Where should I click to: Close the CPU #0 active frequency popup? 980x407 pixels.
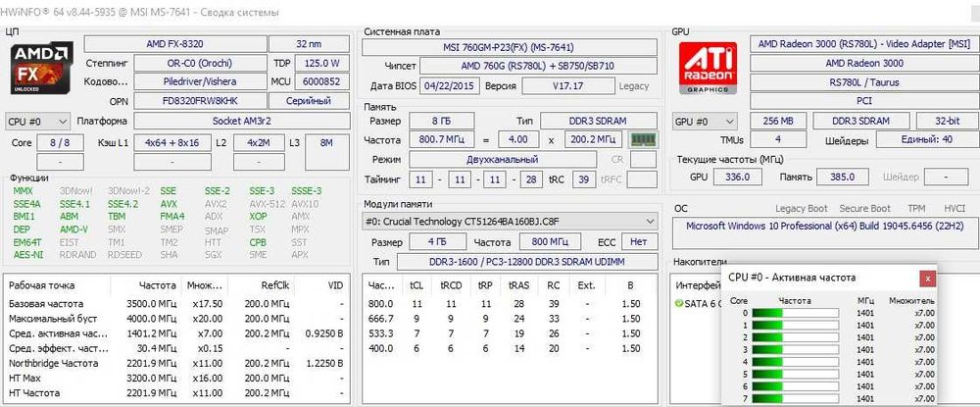(927, 278)
